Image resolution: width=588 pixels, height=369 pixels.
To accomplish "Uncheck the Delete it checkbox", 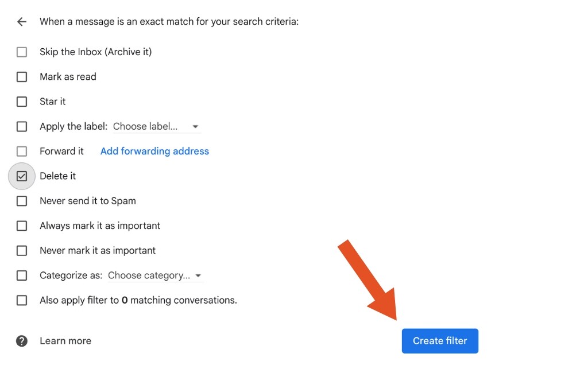I will click(x=22, y=176).
